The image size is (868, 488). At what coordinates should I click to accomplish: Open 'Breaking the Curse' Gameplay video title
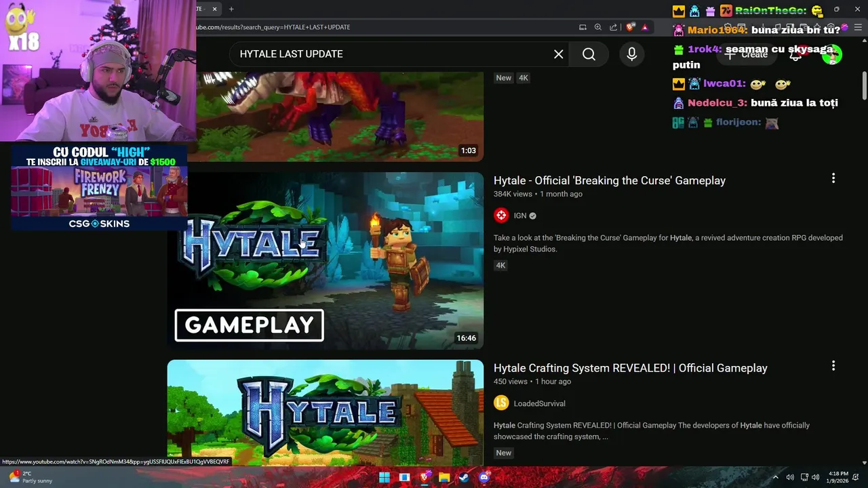pyautogui.click(x=610, y=180)
